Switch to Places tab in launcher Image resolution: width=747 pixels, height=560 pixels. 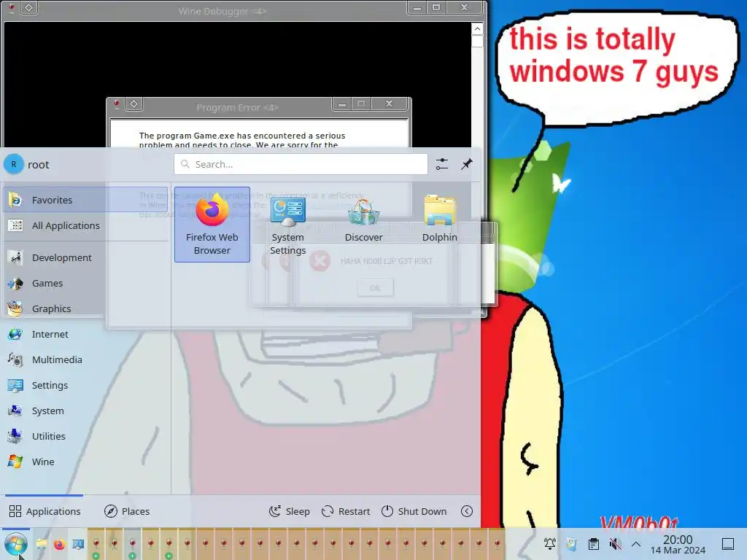[127, 511]
